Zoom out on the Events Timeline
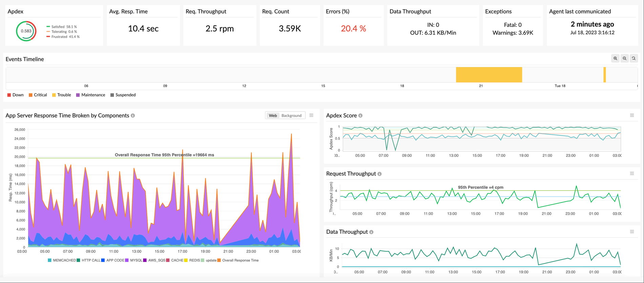This screenshot has width=644, height=283. click(624, 58)
